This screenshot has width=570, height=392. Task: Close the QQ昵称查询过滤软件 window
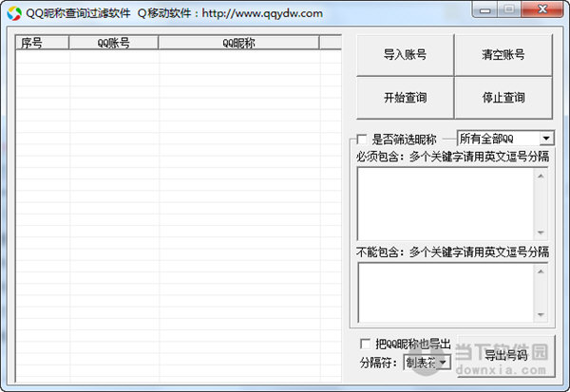click(542, 9)
